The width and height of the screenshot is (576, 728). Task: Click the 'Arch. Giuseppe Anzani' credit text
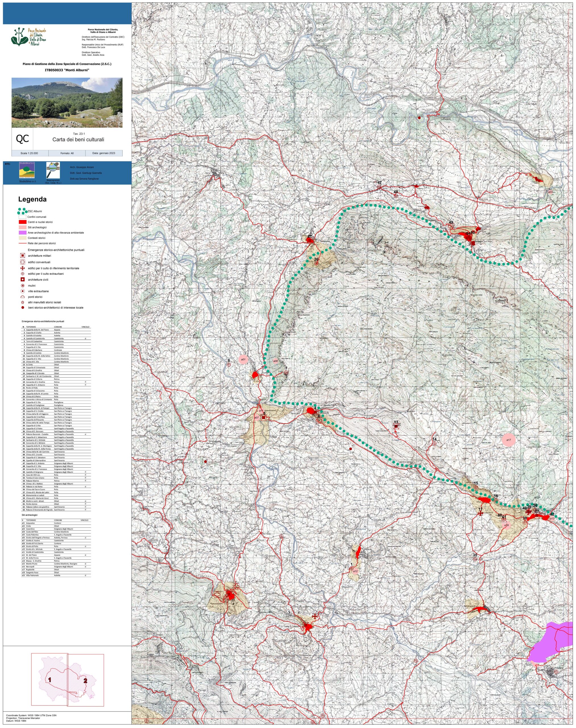(82, 167)
